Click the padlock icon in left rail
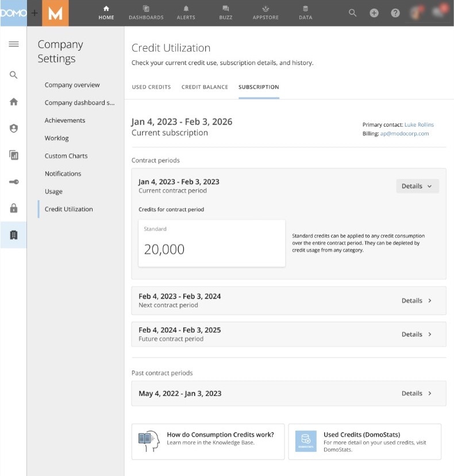Viewport: 454px width, 476px height. [14, 208]
